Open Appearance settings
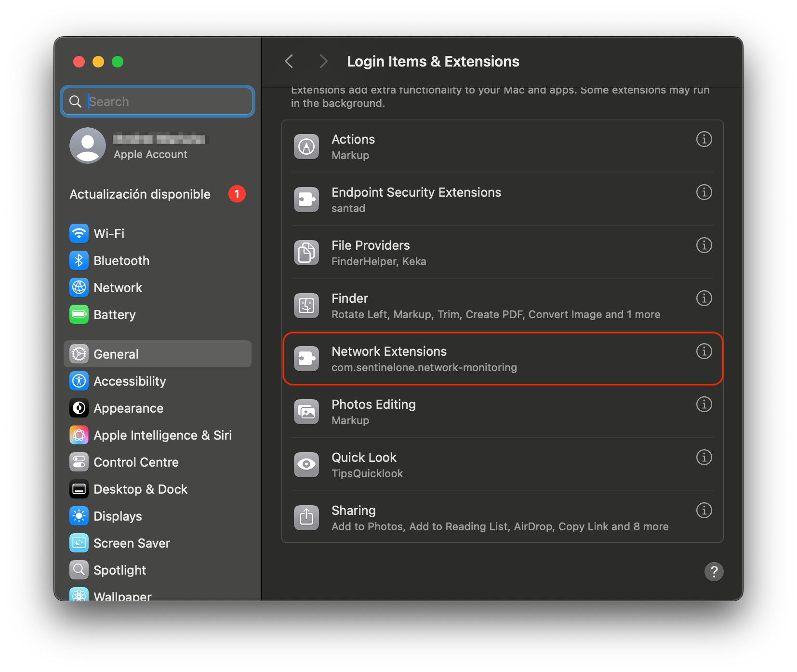This screenshot has width=797, height=672. 128,408
